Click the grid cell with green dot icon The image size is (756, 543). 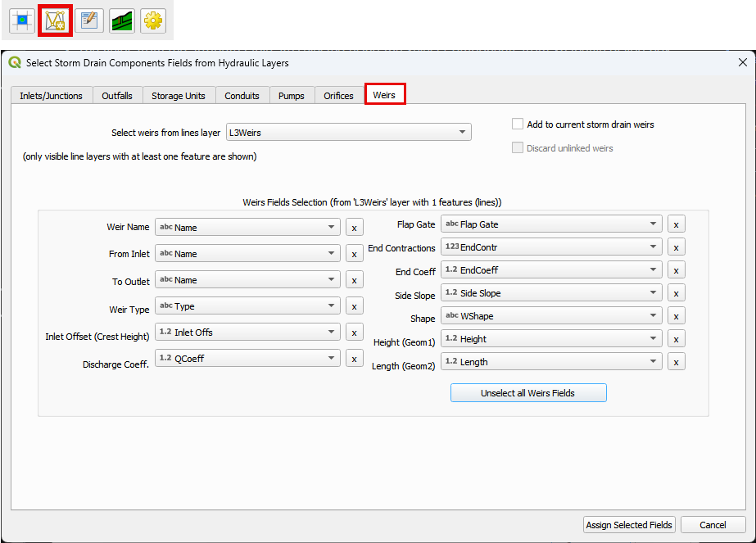point(22,20)
